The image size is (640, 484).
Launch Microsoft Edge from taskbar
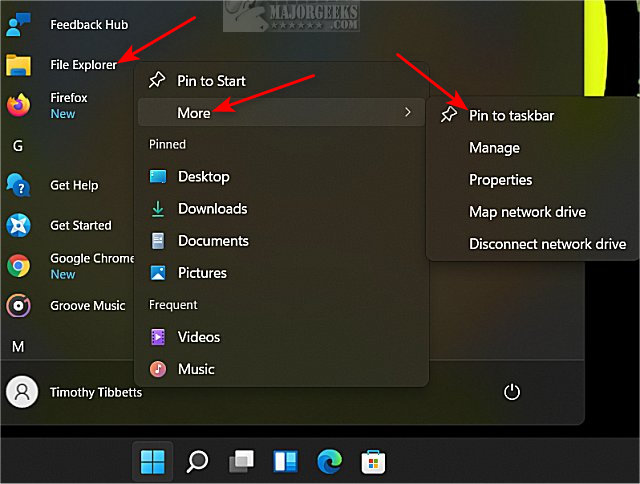coord(329,461)
